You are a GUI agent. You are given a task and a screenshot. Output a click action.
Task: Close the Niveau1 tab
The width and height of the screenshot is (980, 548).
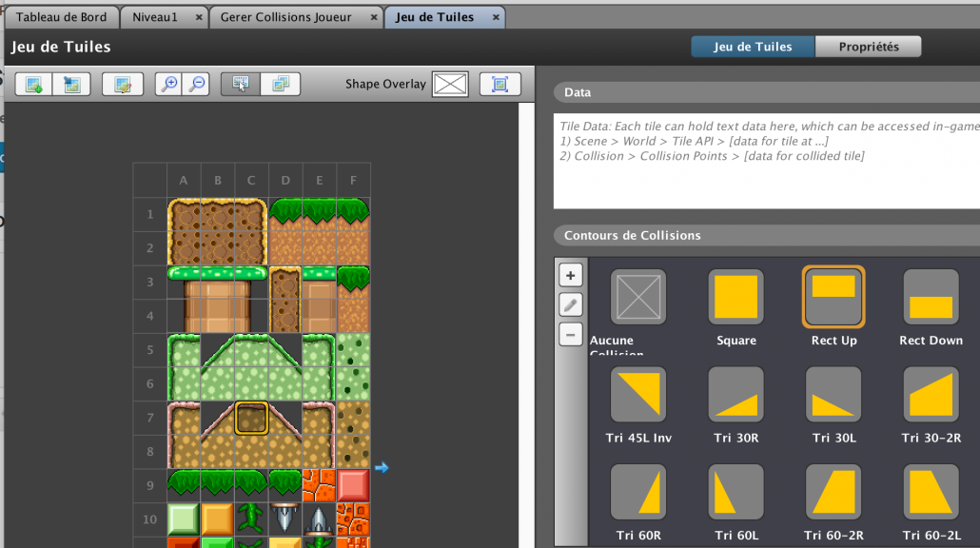pyautogui.click(x=199, y=17)
